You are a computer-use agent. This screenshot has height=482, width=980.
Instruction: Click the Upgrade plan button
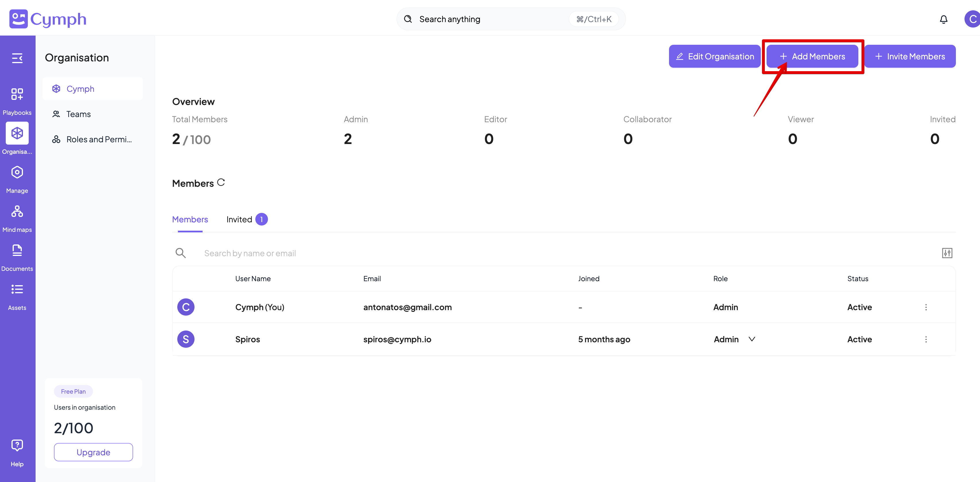point(93,452)
